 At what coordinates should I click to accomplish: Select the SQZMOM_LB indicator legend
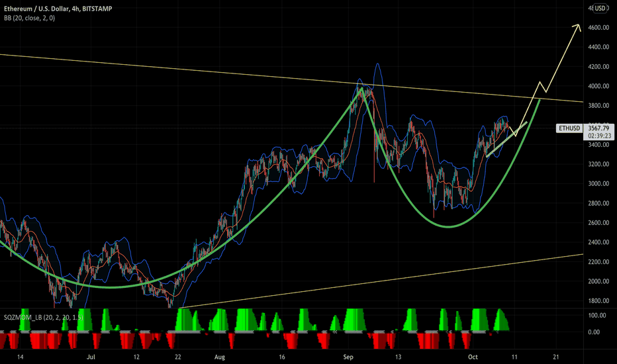pos(43,317)
